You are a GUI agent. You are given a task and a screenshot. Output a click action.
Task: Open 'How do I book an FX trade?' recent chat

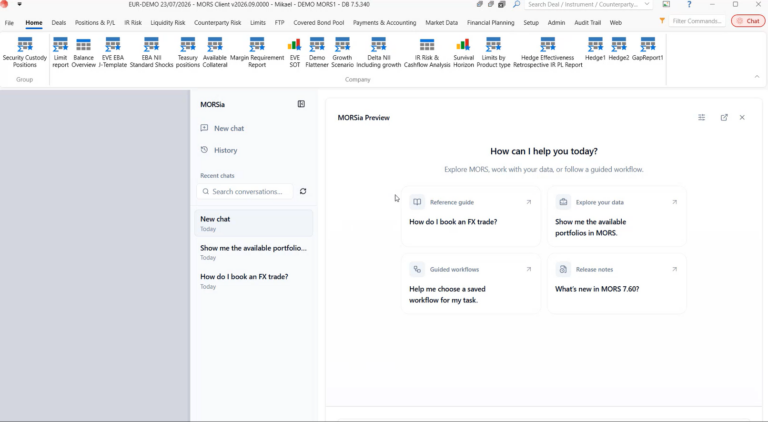click(x=253, y=281)
